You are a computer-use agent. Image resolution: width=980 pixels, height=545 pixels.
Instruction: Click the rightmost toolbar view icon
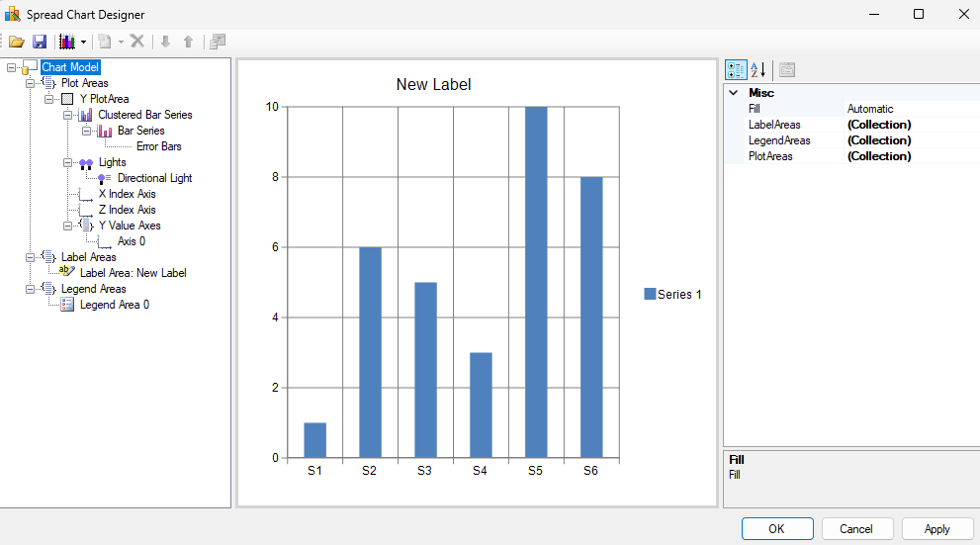click(x=218, y=42)
